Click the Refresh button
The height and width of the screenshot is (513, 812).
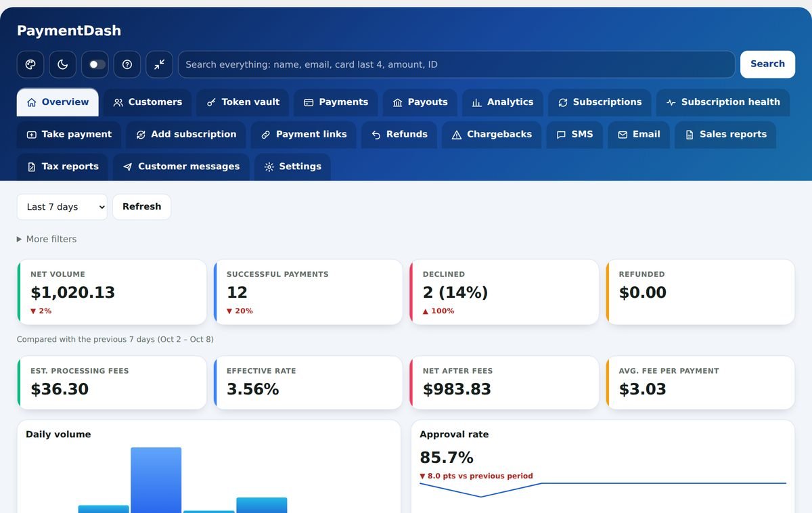pyautogui.click(x=141, y=207)
